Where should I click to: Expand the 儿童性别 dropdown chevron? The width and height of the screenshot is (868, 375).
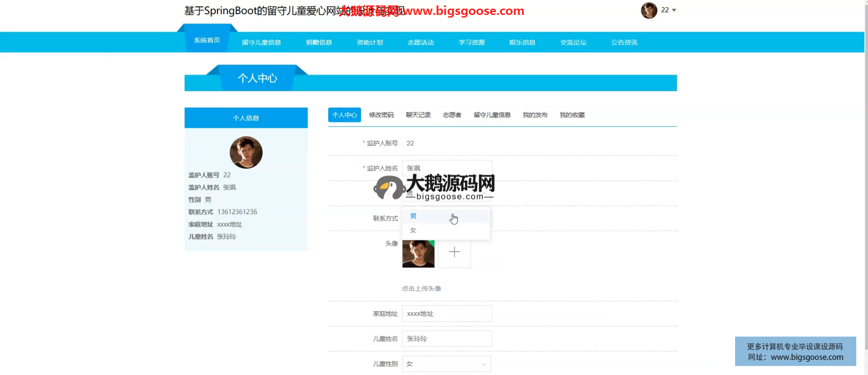pos(483,364)
